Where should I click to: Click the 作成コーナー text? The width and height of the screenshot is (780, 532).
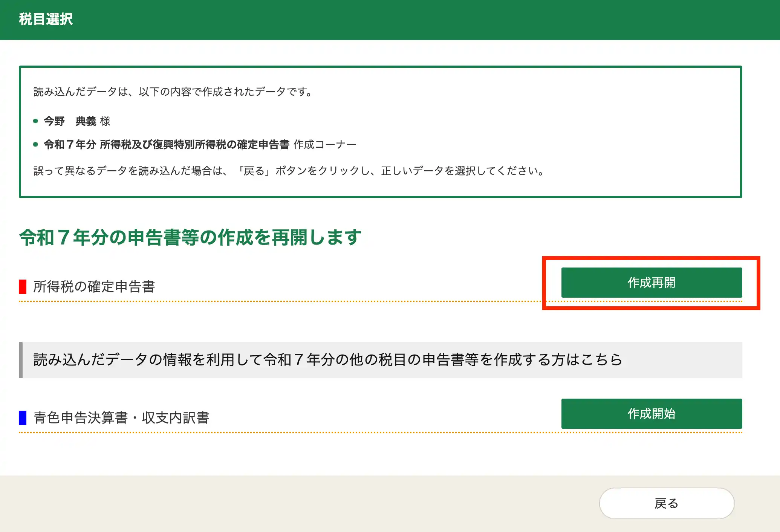[x=324, y=145]
